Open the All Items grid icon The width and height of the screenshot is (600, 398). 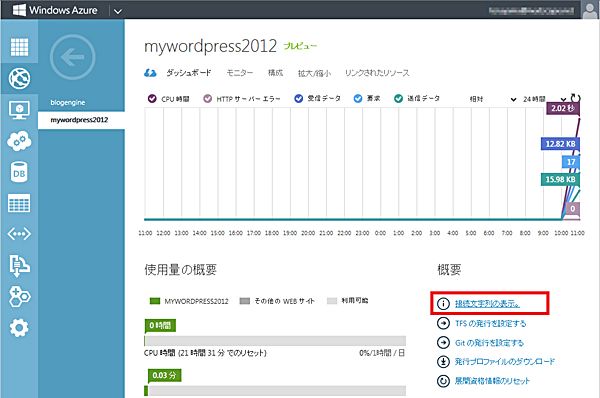click(19, 47)
